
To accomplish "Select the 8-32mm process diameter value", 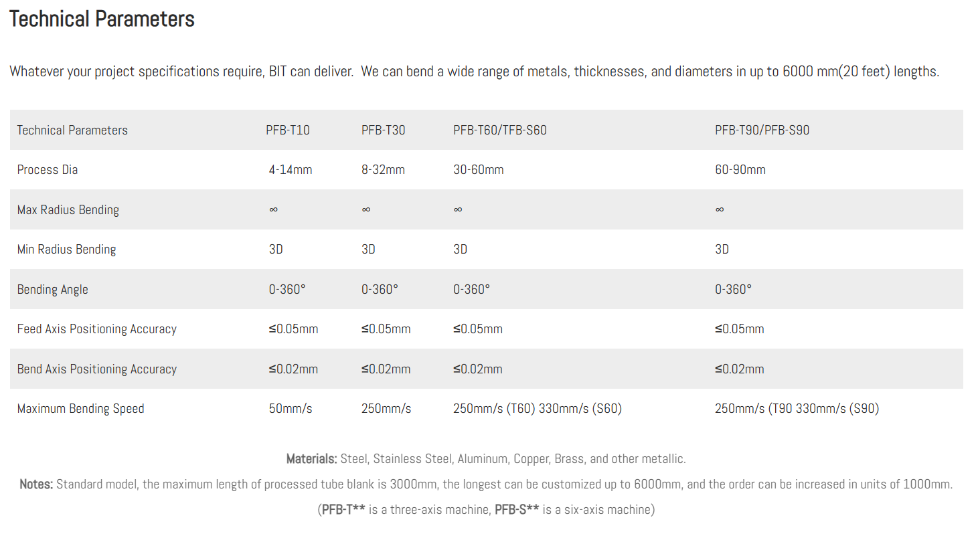I will [383, 170].
